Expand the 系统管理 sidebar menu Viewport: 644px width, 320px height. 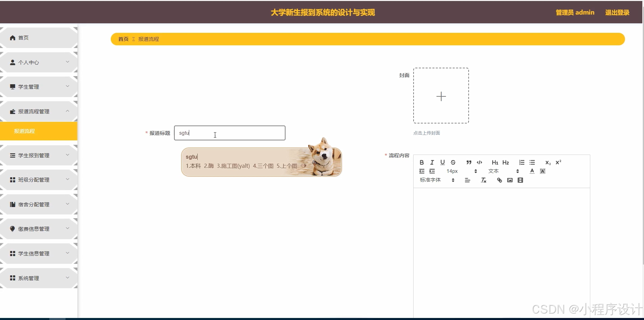[x=39, y=278]
